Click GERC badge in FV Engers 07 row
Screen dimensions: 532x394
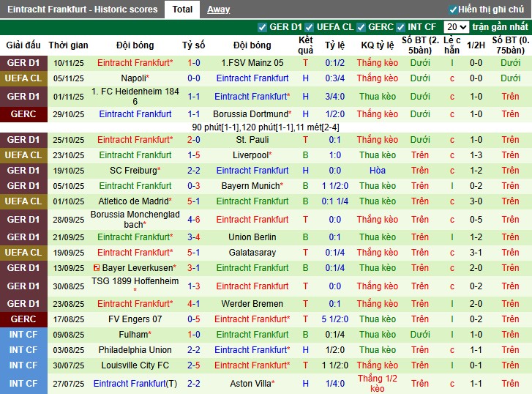(x=23, y=319)
